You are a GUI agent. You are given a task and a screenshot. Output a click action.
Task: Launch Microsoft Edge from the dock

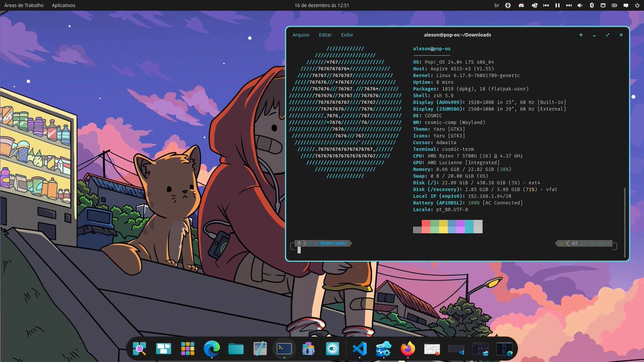point(212,350)
